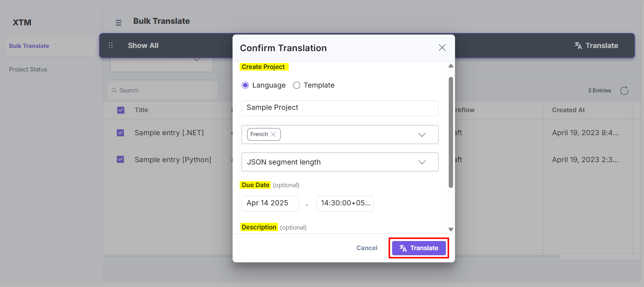Click the dialog scroll down arrow
The height and width of the screenshot is (287, 644).
click(x=451, y=230)
